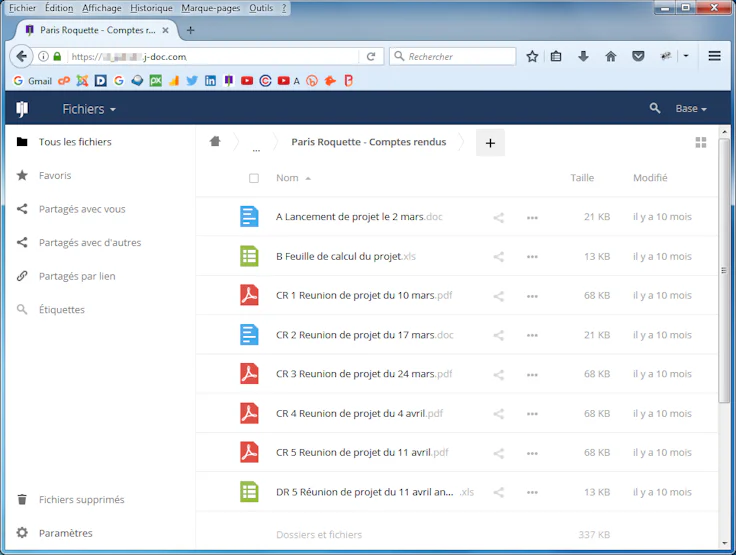The image size is (736, 555).
Task: Share CR 5 Reunion du 11 avril
Action: pos(498,453)
